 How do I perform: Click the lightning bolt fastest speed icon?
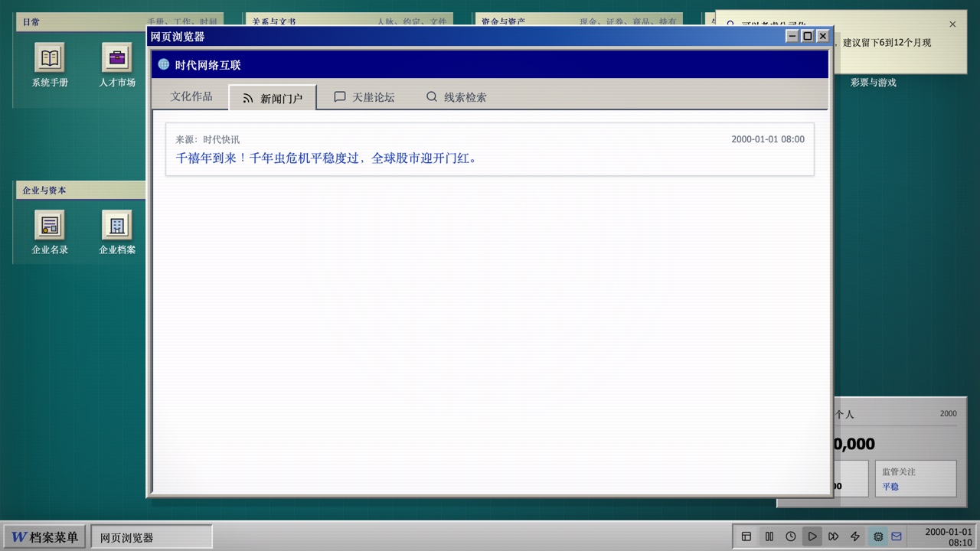tap(855, 536)
